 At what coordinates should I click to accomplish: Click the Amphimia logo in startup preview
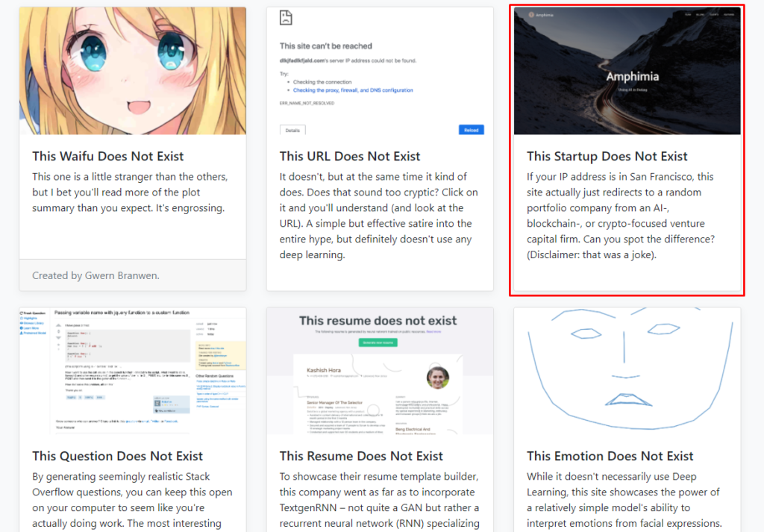pyautogui.click(x=541, y=14)
